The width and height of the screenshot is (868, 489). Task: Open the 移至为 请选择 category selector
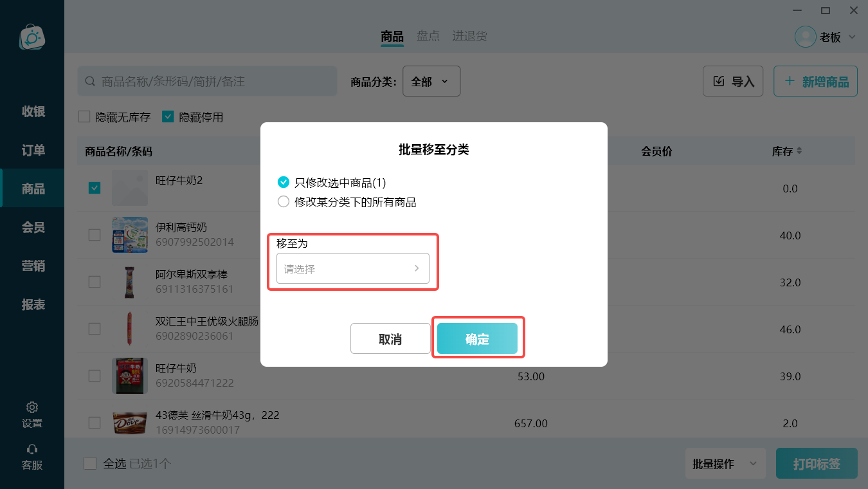pyautogui.click(x=353, y=268)
